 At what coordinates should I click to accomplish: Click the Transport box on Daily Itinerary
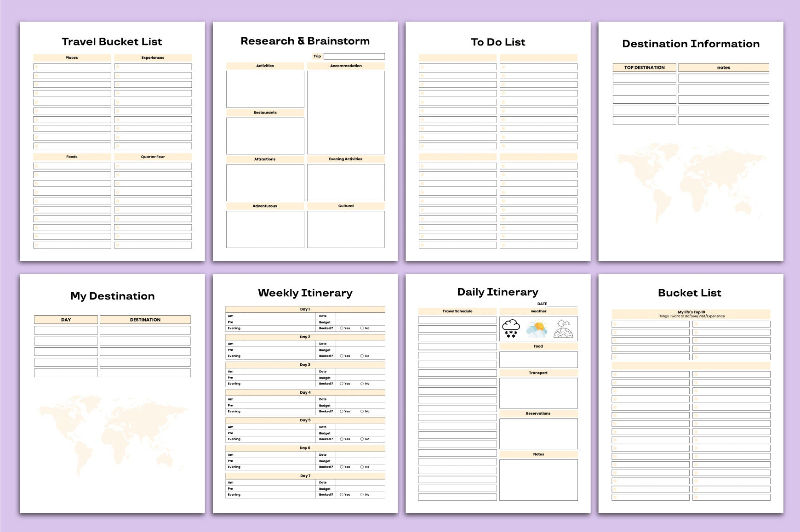pos(538,393)
